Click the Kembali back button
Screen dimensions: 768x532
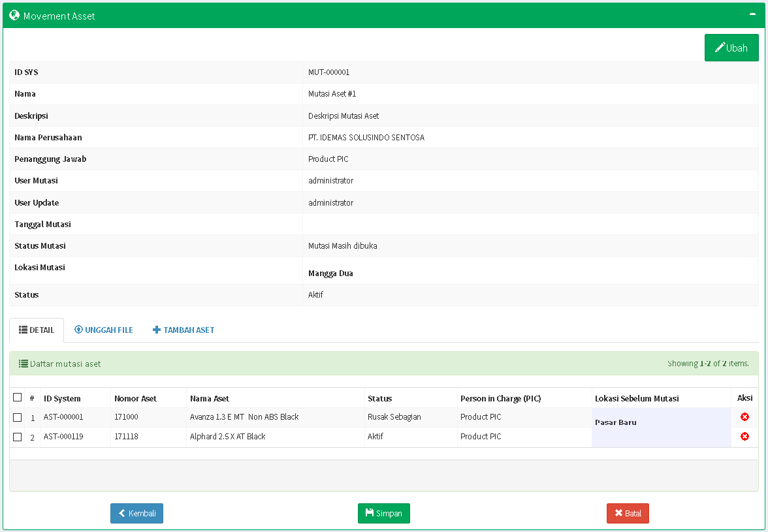(136, 514)
